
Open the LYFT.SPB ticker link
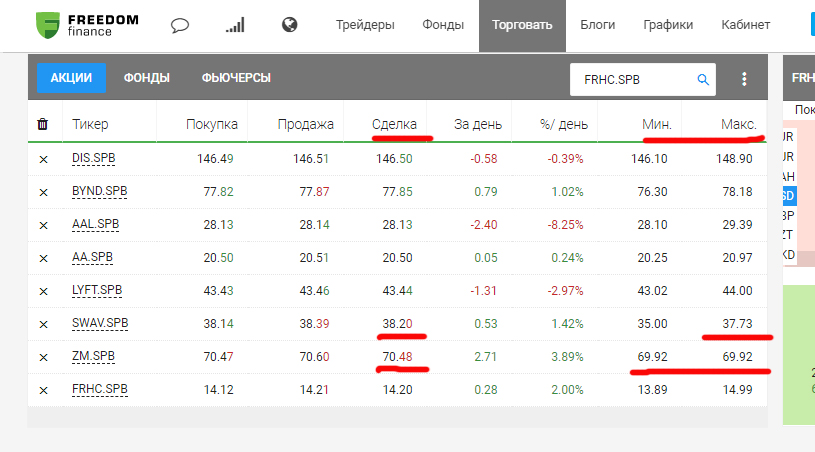pyautogui.click(x=97, y=290)
